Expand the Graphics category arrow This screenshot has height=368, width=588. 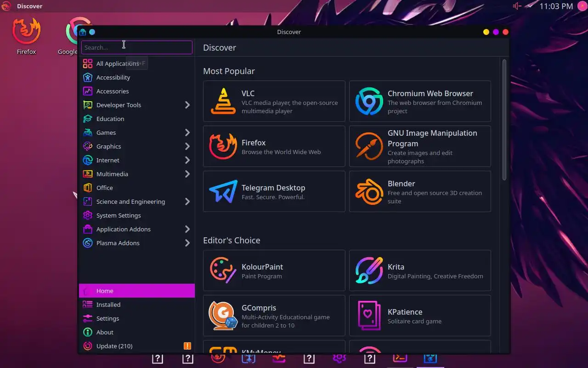(x=187, y=146)
